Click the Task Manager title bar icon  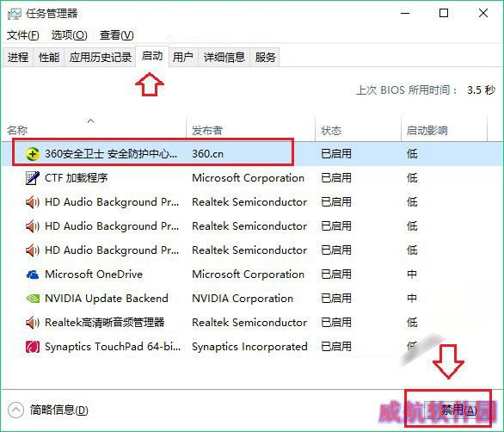point(14,14)
